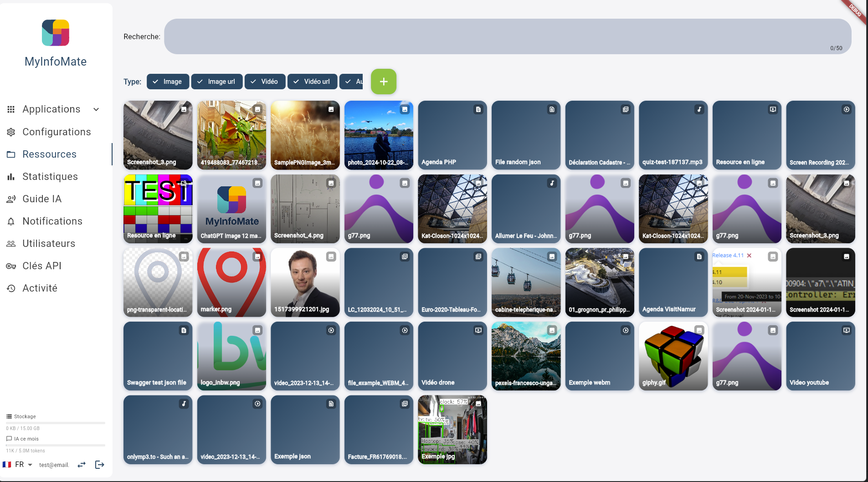Go to Configurations in sidebar

pos(56,132)
